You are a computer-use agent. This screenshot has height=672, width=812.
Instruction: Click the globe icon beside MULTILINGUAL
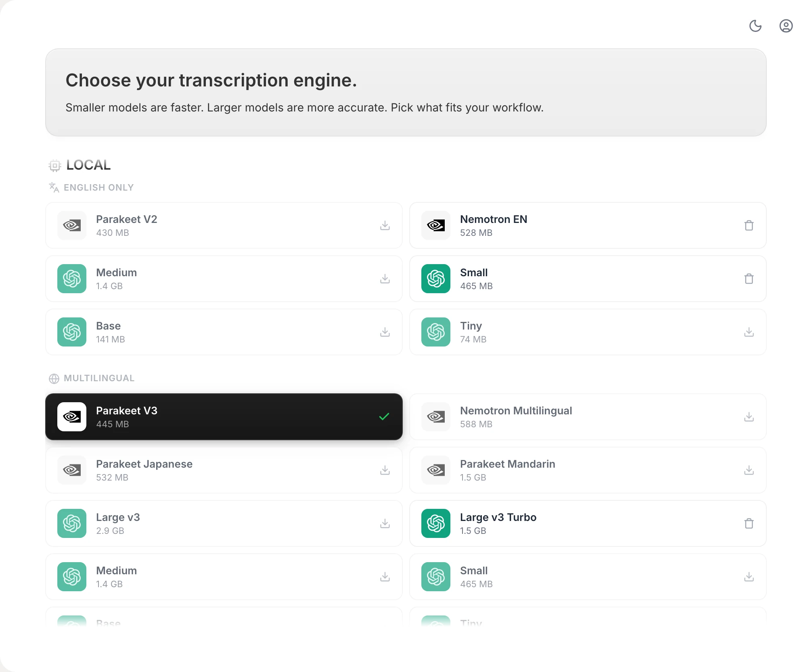click(54, 378)
